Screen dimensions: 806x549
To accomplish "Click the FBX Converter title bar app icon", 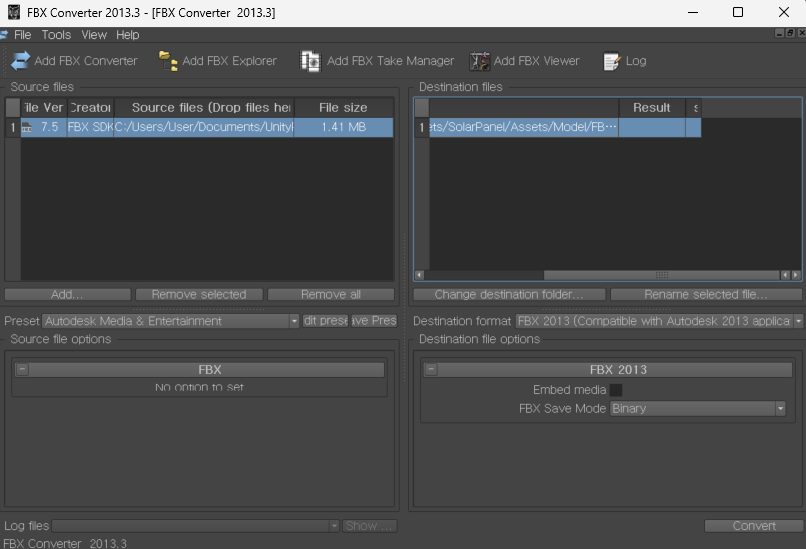I will [x=14, y=12].
